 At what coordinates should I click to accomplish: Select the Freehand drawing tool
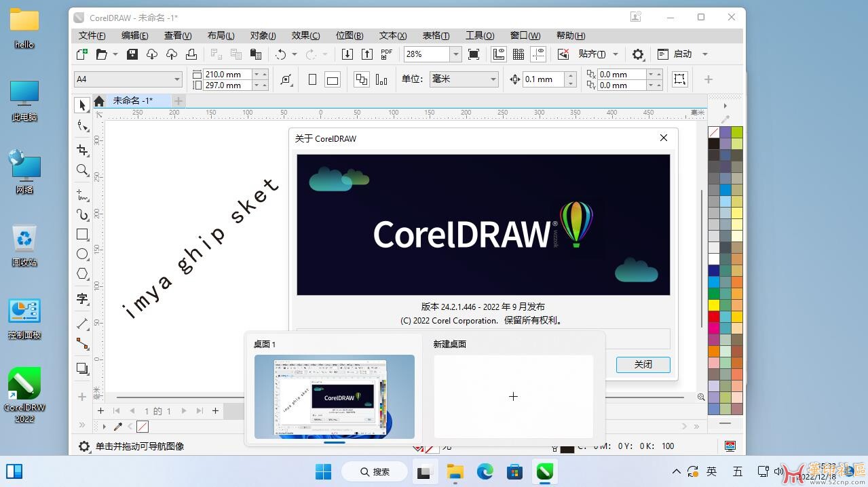pyautogui.click(x=82, y=195)
